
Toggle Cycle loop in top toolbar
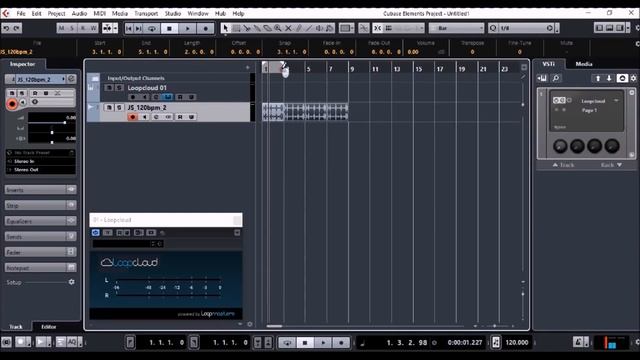(x=151, y=28)
